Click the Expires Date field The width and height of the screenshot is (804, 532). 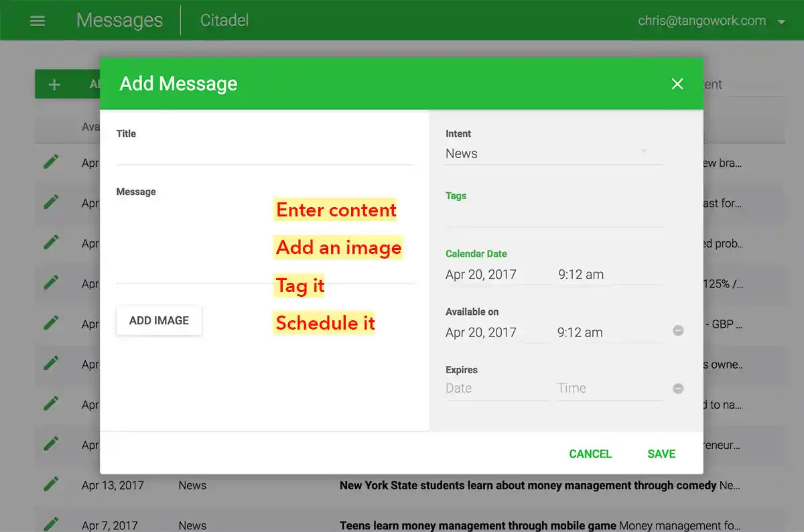496,389
